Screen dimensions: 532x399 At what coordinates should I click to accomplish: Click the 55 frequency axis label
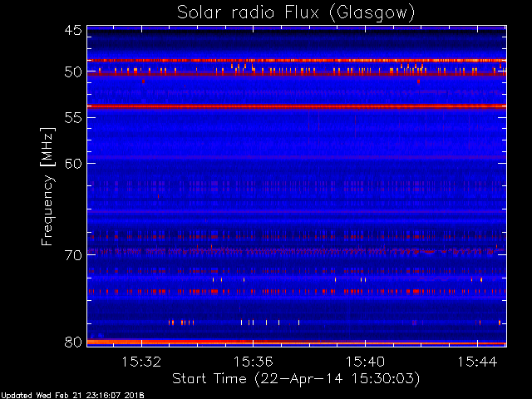[x=73, y=118]
